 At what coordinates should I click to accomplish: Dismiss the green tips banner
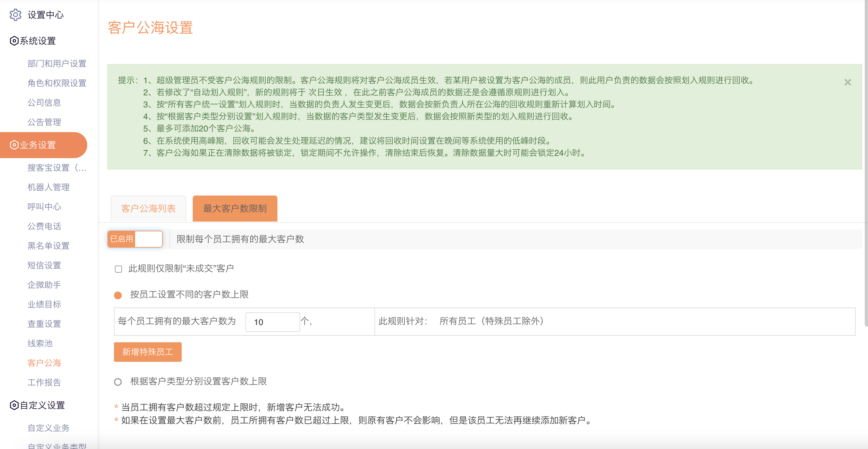click(x=847, y=83)
